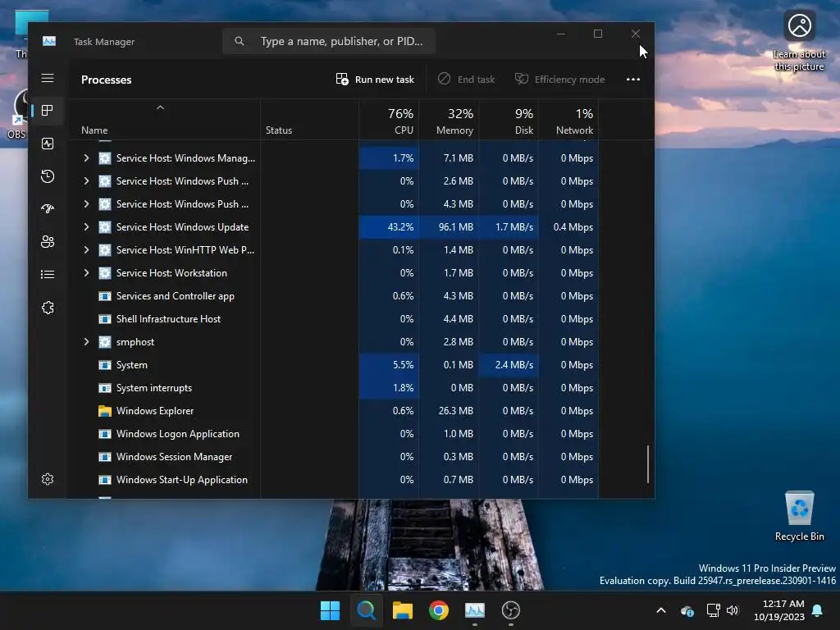Screen dimensions: 840x630
Task: Click the 96.1 MB memory value
Action: coord(456,227)
